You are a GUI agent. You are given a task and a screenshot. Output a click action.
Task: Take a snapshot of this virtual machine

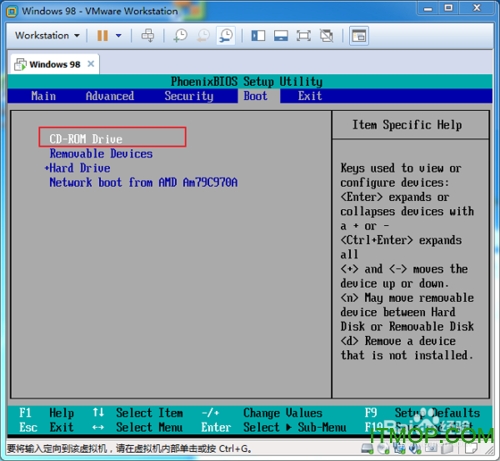180,36
